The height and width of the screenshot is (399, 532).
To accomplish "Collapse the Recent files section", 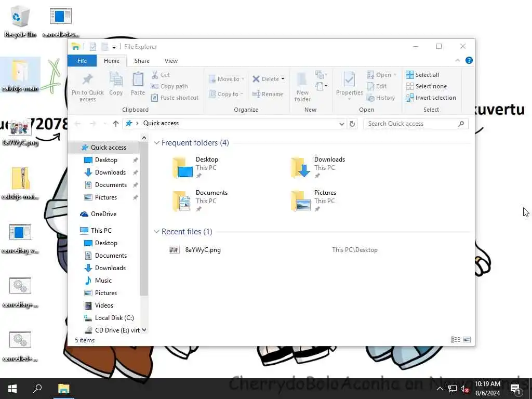I will [x=156, y=231].
